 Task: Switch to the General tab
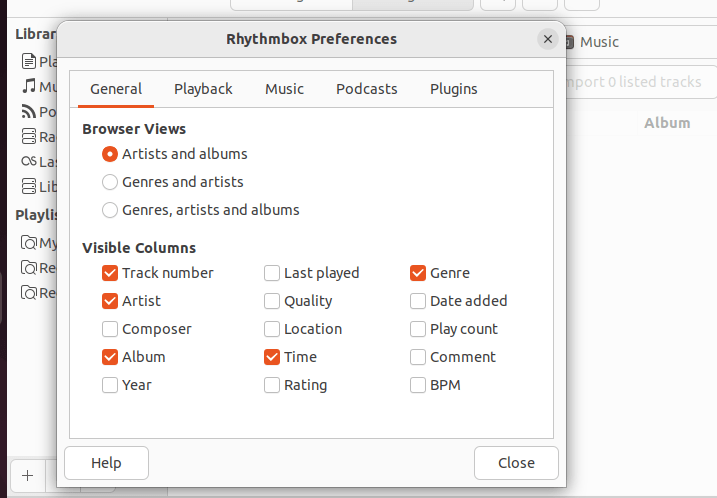click(x=116, y=89)
